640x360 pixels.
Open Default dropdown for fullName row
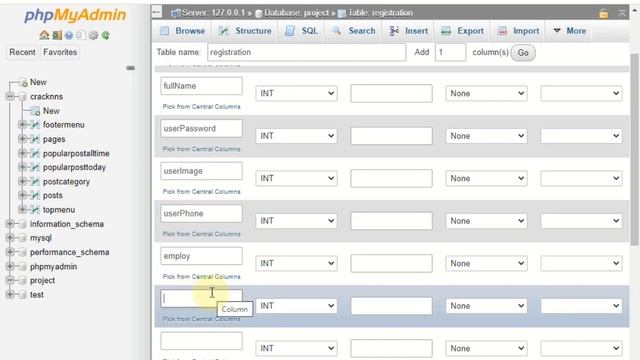click(x=486, y=93)
